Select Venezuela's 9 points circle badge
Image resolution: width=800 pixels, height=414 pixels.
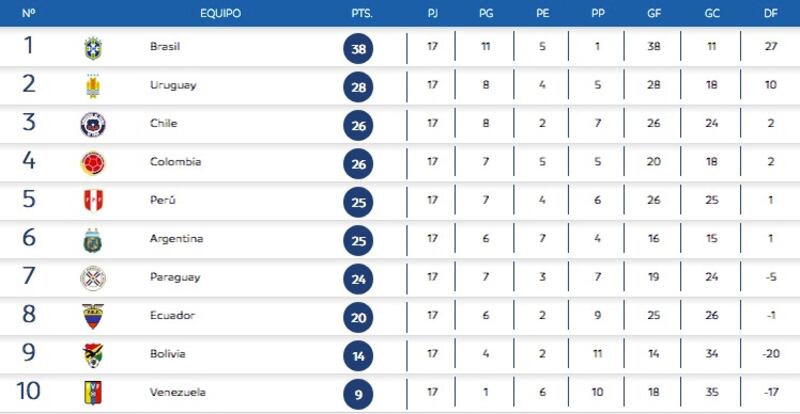pos(358,395)
